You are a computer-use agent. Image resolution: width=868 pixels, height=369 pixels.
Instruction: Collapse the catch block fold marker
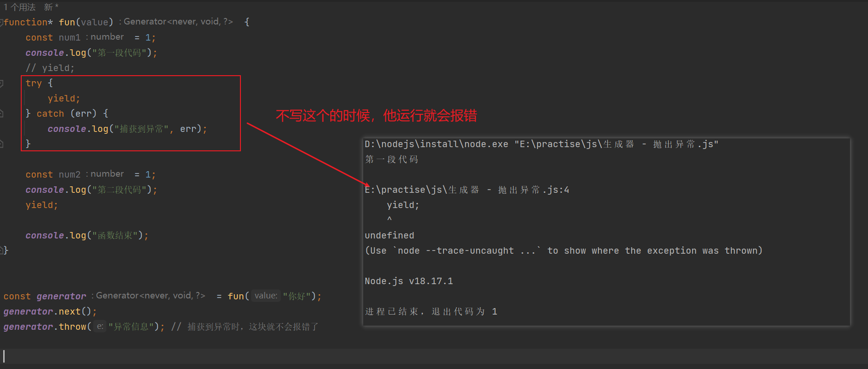(1, 113)
